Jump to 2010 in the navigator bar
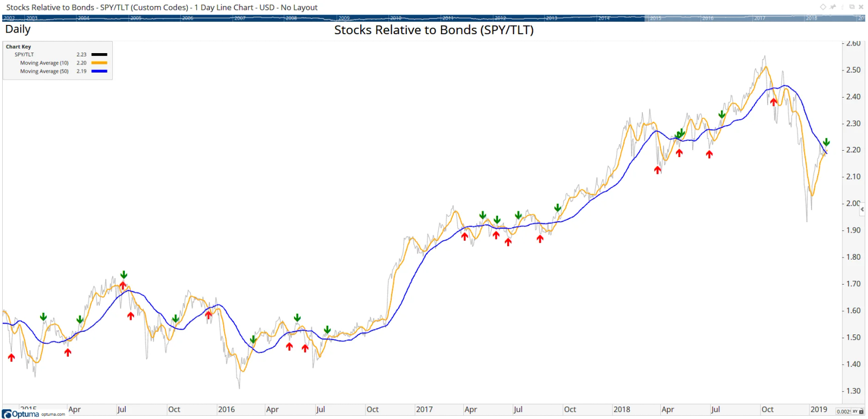868x419 pixels. pos(396,18)
